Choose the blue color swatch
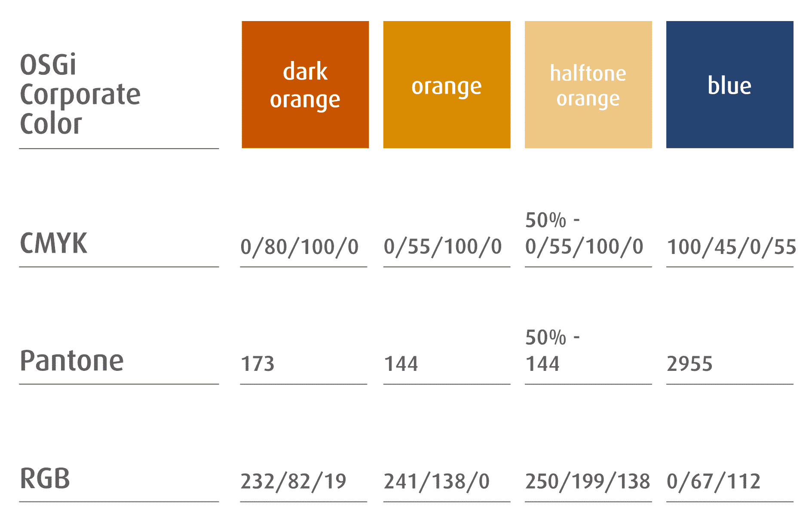812x529 pixels. coord(729,85)
